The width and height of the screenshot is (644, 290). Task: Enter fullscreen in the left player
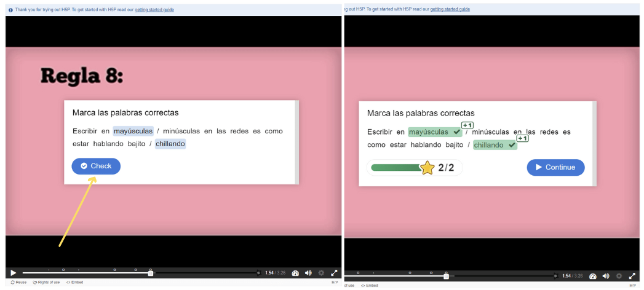335,273
